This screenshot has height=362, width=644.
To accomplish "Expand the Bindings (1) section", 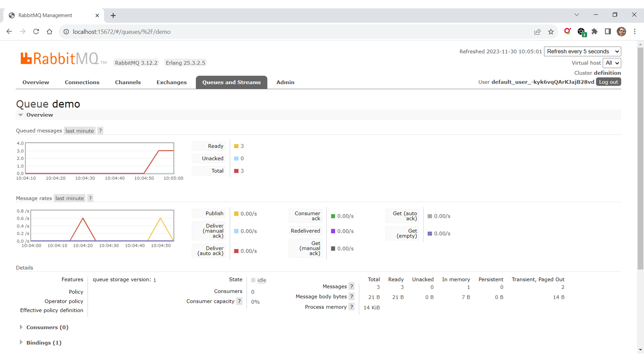I will tap(43, 343).
